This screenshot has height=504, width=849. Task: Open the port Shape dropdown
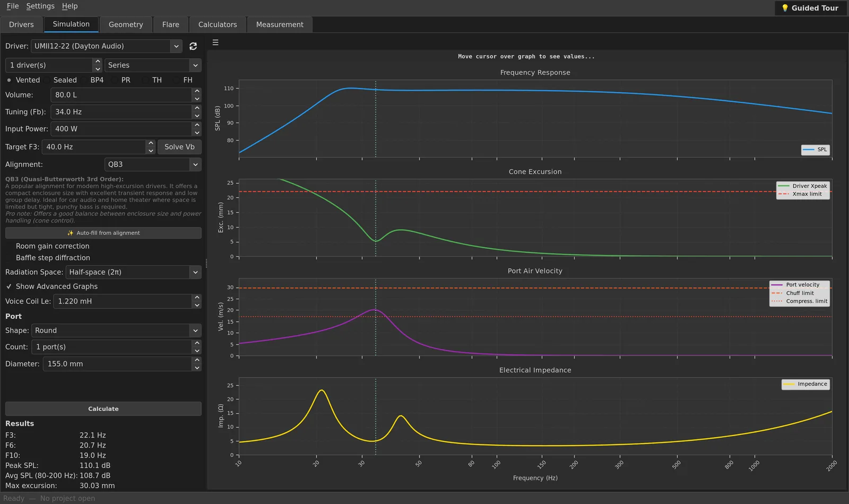pyautogui.click(x=116, y=331)
